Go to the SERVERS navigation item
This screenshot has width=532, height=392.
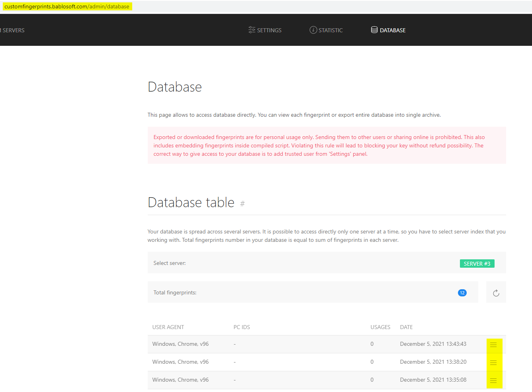13,30
